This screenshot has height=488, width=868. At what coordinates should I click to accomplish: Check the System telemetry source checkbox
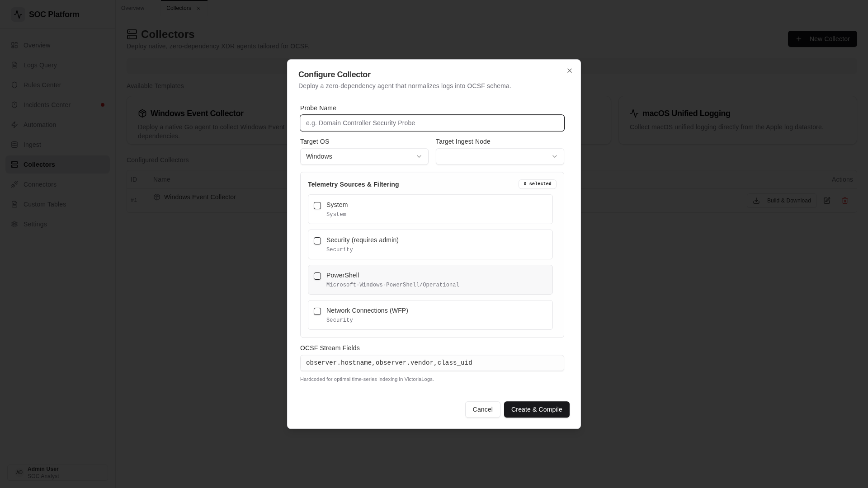[x=317, y=206]
